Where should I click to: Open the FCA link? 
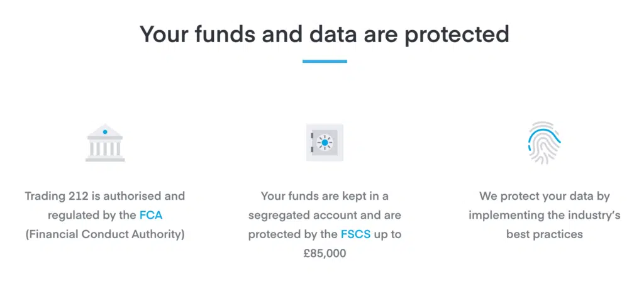pyautogui.click(x=151, y=215)
